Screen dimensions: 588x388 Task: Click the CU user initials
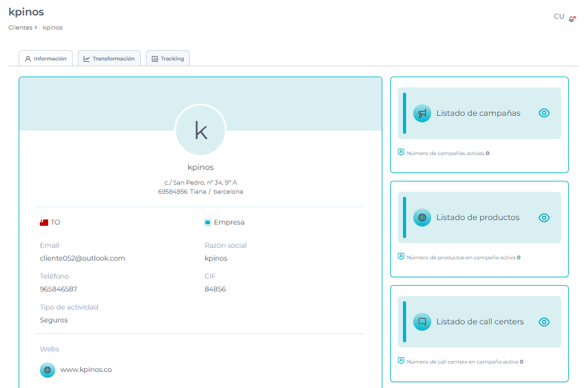pyautogui.click(x=558, y=17)
